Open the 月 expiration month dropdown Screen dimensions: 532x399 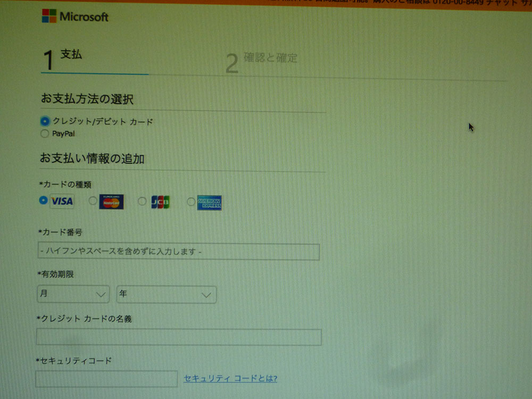[x=73, y=294]
